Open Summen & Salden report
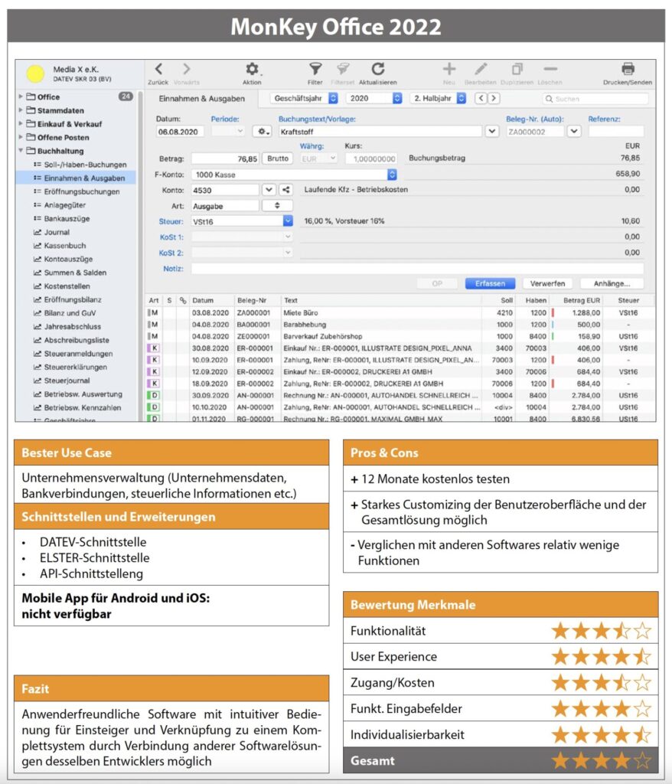The height and width of the screenshot is (784, 672). point(75,273)
